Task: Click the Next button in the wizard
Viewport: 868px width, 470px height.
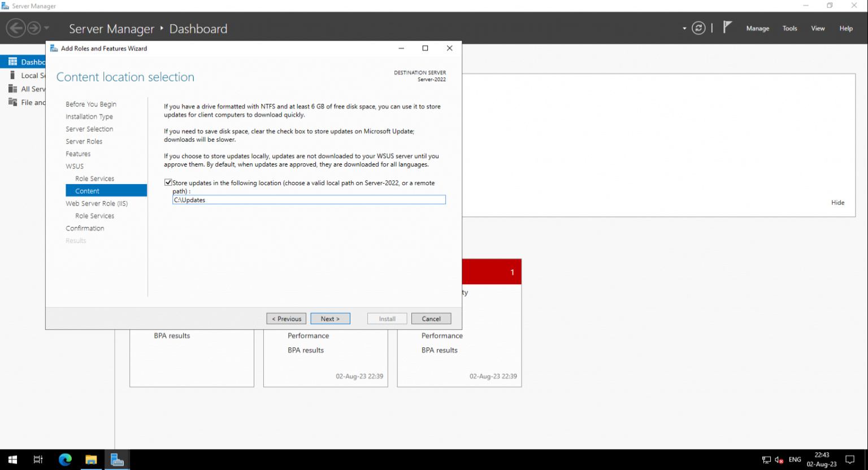Action: [330, 318]
